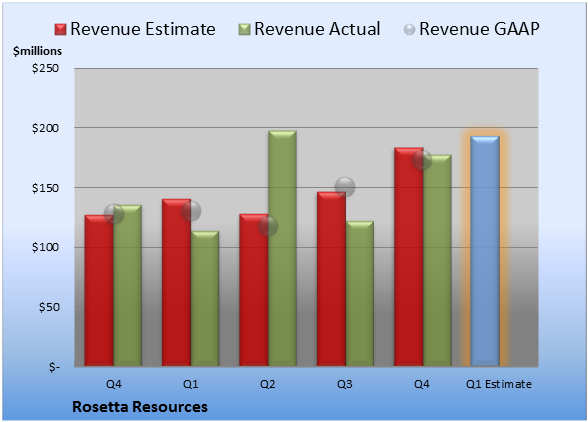Select the blue Q1 Estimate bar
This screenshot has width=588, height=422.
pos(485,251)
